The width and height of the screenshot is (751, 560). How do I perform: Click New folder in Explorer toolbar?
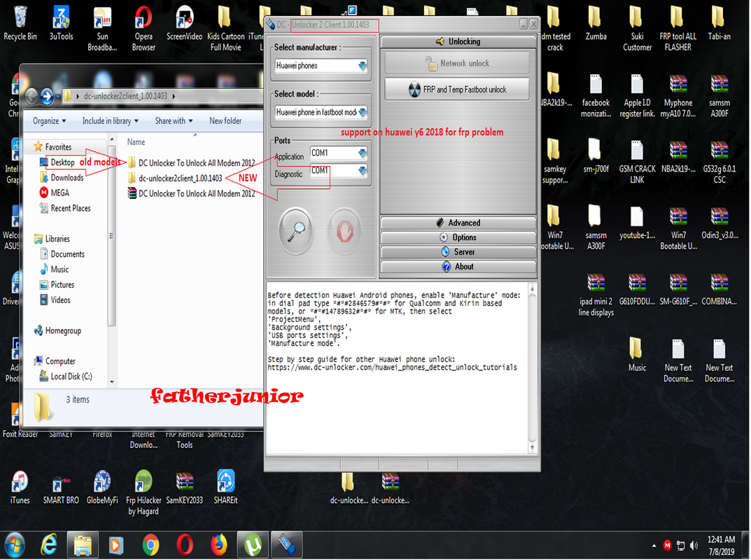[x=225, y=121]
